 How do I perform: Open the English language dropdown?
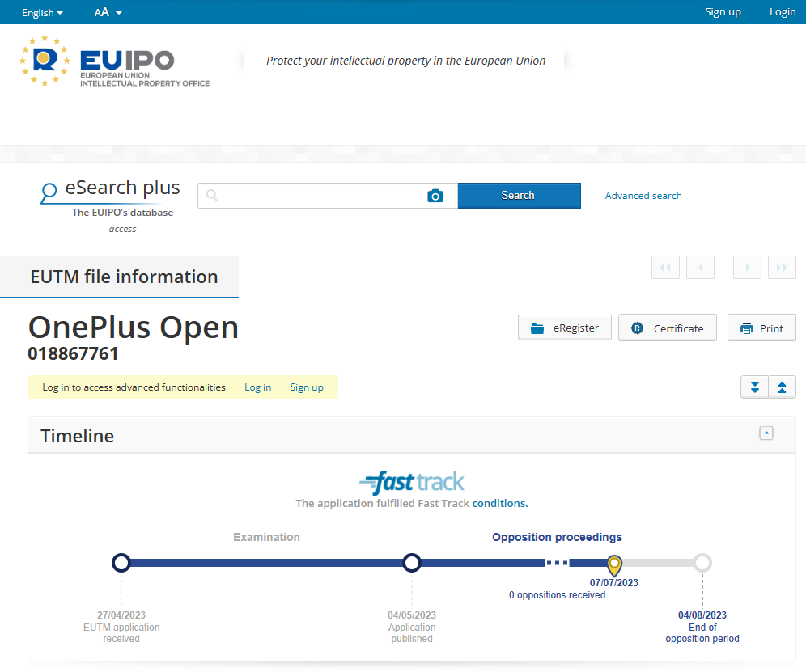point(42,12)
